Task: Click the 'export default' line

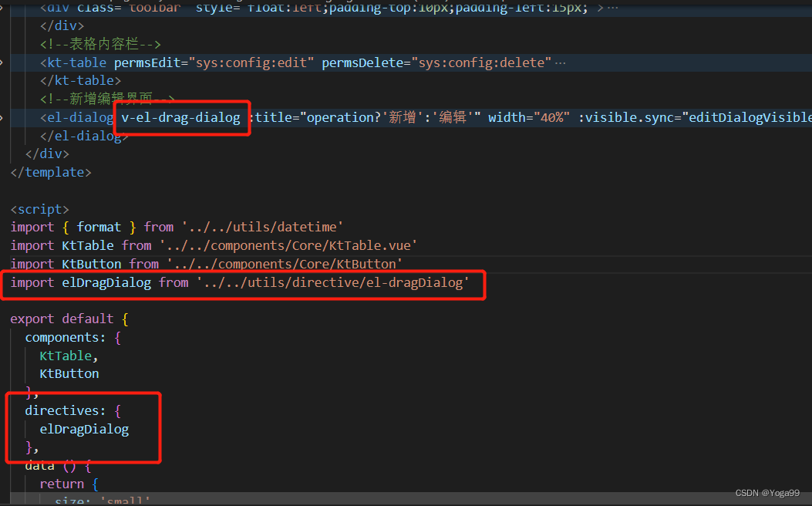Action: coord(69,319)
